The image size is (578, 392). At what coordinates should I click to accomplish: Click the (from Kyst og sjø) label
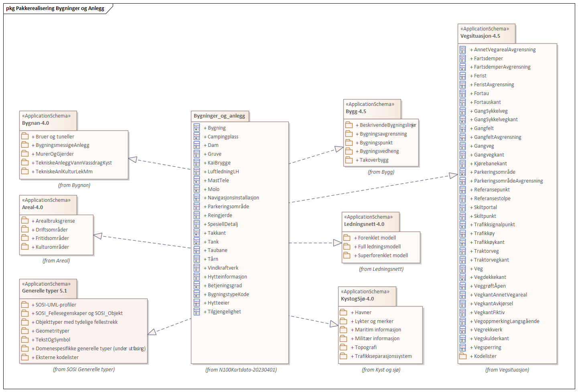(381, 370)
